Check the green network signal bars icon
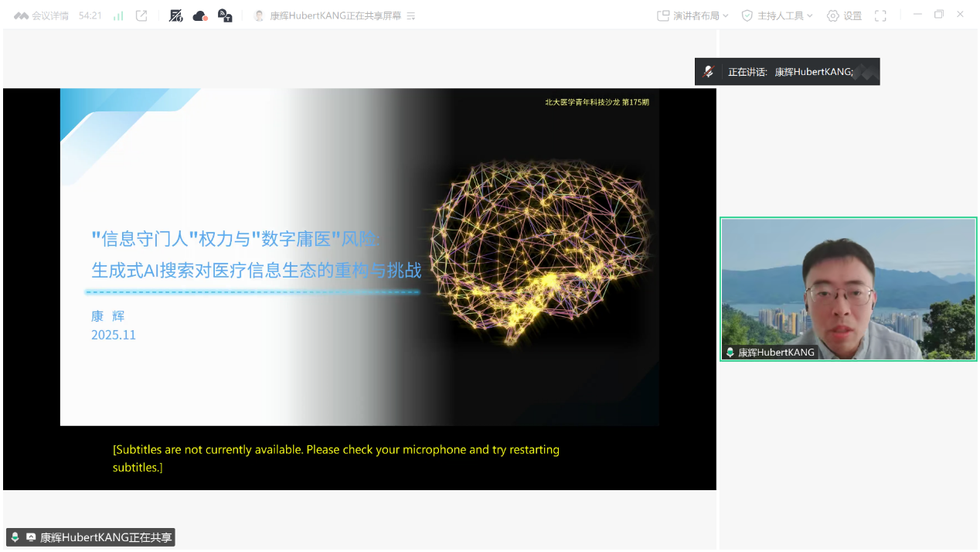This screenshot has width=980, height=552. [x=118, y=15]
